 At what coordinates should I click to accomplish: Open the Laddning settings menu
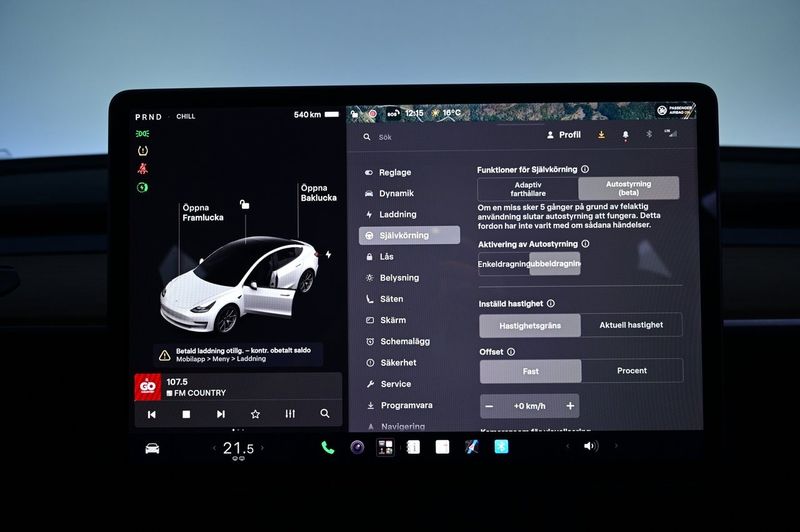click(x=391, y=214)
